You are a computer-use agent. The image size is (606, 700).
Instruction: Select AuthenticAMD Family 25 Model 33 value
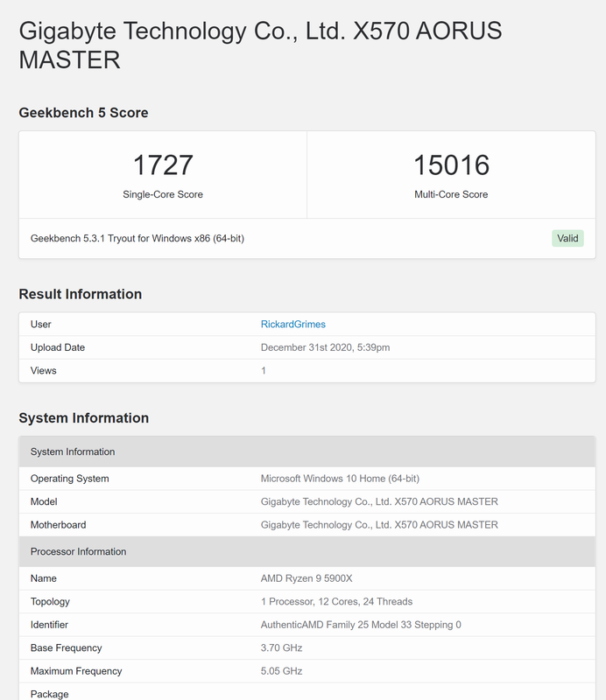point(361,625)
